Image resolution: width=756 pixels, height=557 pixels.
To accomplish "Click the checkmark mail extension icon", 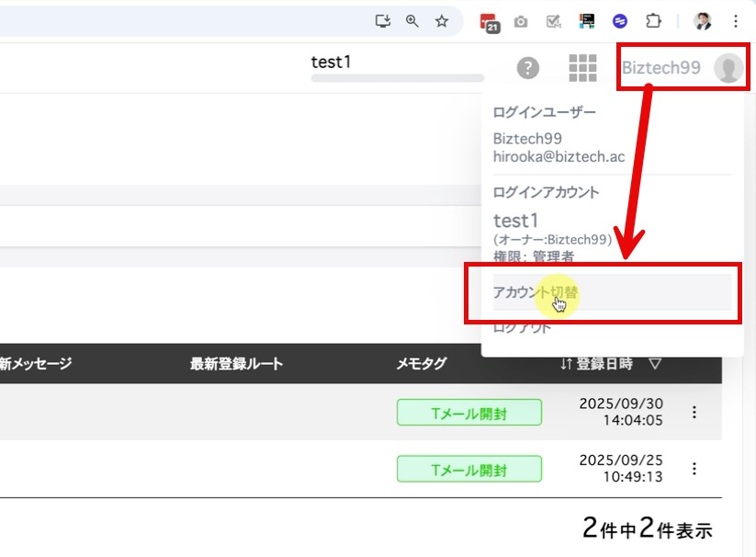I will click(553, 21).
